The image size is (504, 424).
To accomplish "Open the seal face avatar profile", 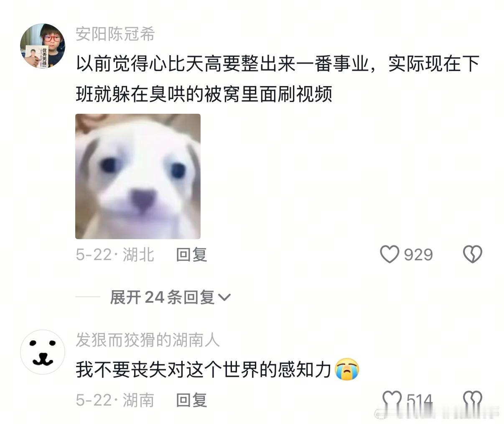I will [43, 352].
